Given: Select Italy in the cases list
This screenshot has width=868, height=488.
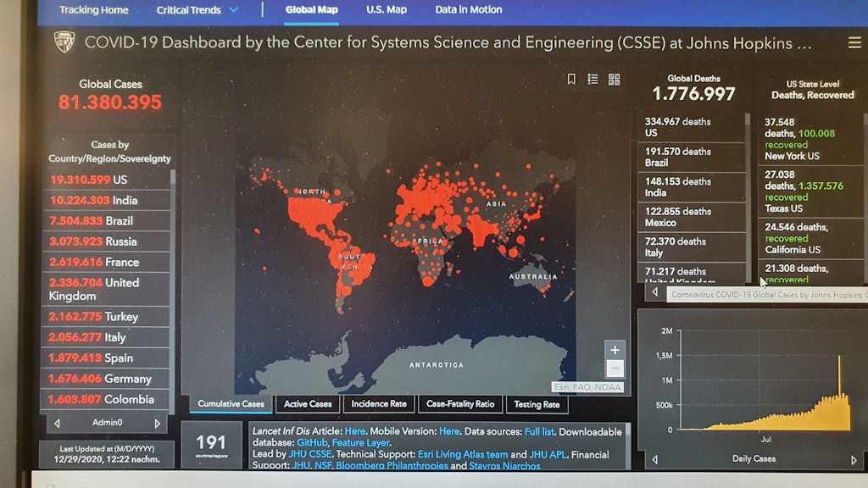Looking at the screenshot, I should (x=106, y=337).
